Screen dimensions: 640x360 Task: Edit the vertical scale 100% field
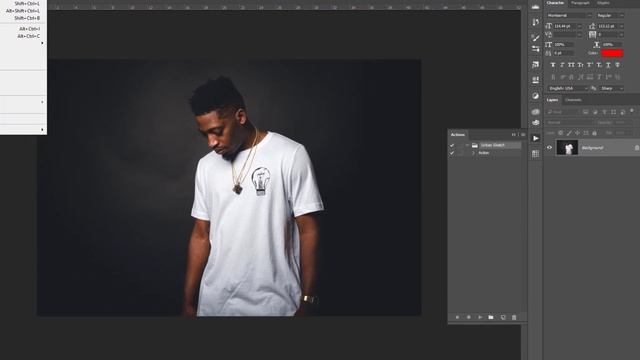point(563,44)
